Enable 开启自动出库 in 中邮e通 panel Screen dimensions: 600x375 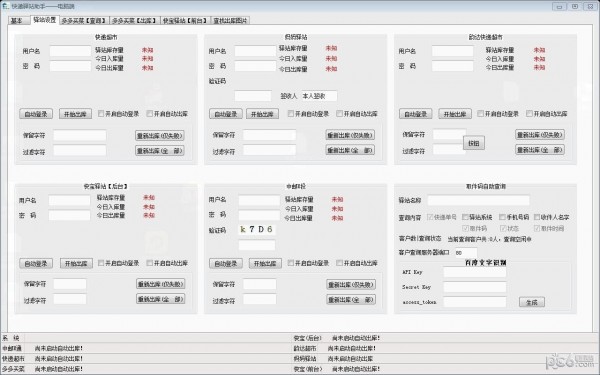357,263
